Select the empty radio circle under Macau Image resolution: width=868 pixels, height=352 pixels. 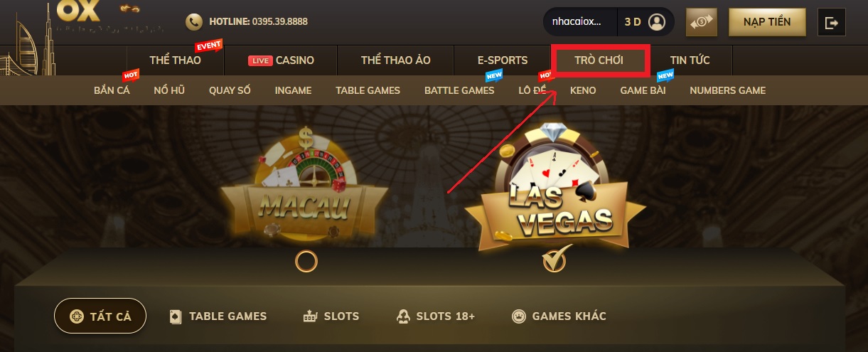click(x=306, y=262)
